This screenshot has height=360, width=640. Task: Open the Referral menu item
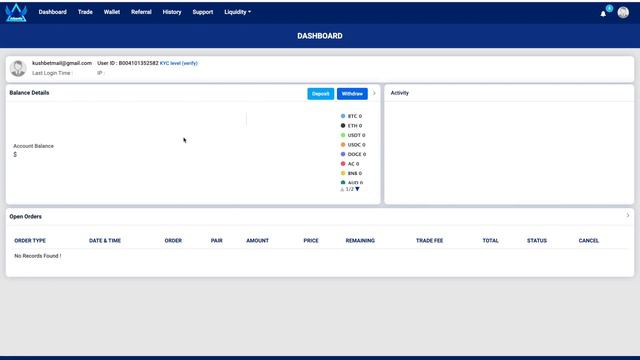tap(141, 12)
